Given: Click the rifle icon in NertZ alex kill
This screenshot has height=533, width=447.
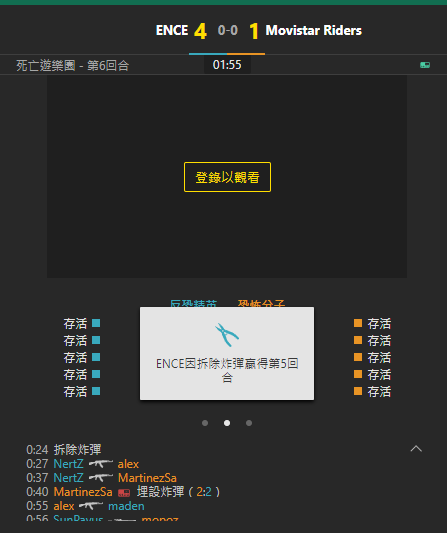Looking at the screenshot, I should (x=101, y=464).
